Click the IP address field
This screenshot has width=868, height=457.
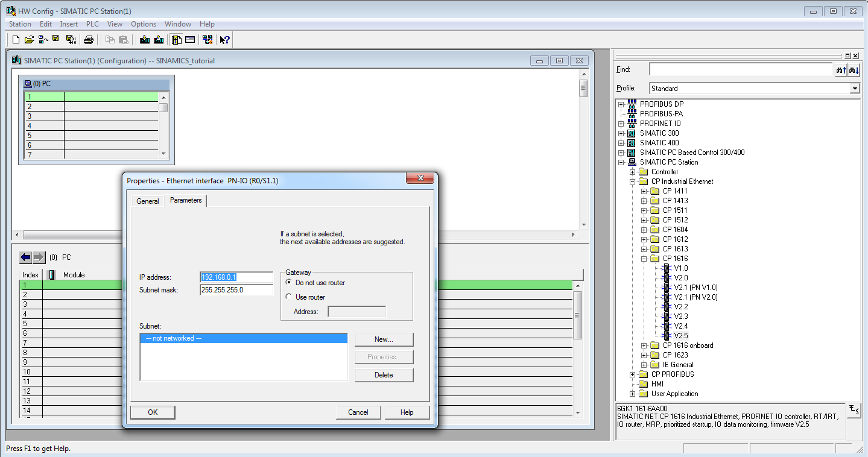point(236,277)
